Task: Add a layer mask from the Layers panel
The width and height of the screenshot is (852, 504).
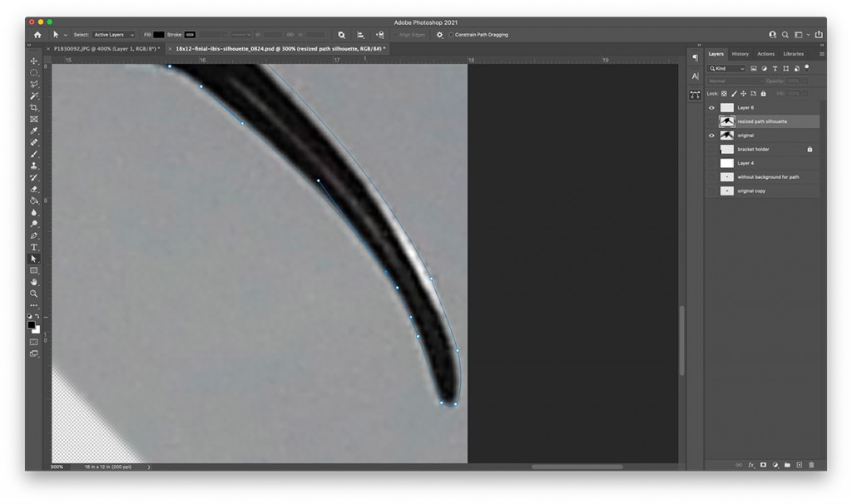Action: click(x=763, y=465)
